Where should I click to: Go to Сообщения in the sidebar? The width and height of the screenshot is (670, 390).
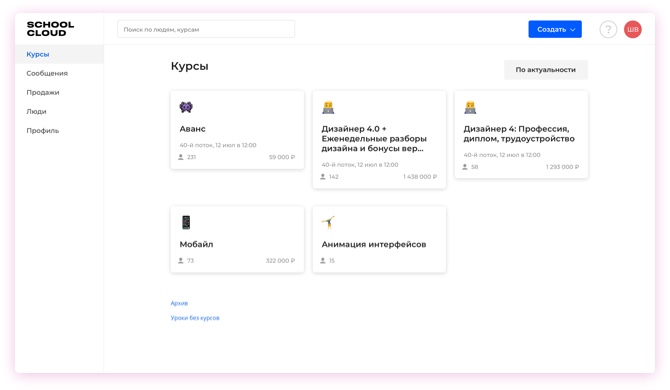coord(47,73)
